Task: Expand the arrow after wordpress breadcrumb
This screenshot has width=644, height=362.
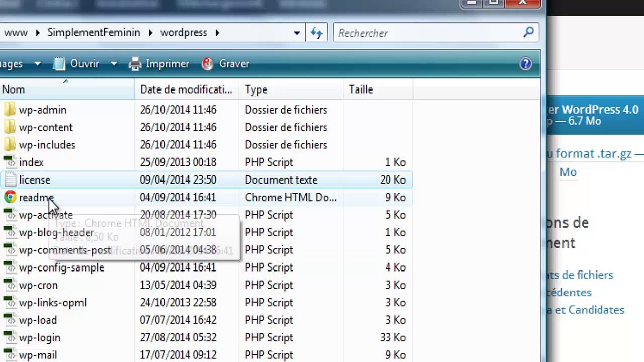Action: 217,33
